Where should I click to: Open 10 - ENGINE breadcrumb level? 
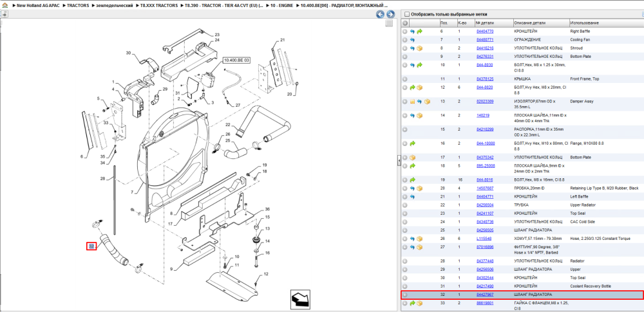(282, 6)
